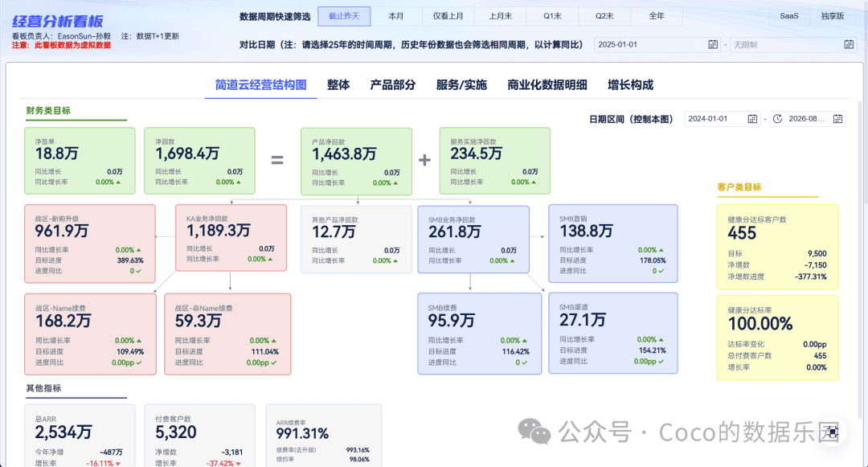
Task: Click clock icon before 2026-08 date
Action: point(778,119)
